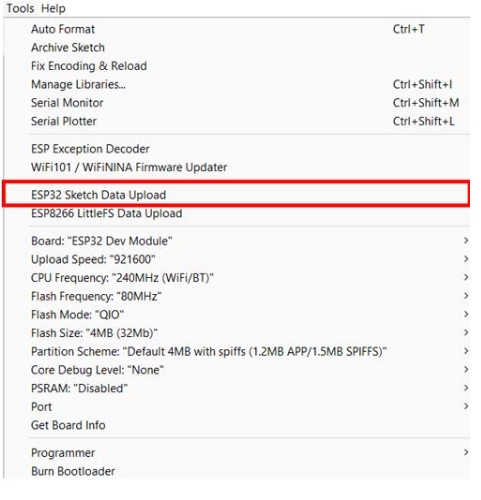Run ESP Exception Decoder

tap(236, 149)
